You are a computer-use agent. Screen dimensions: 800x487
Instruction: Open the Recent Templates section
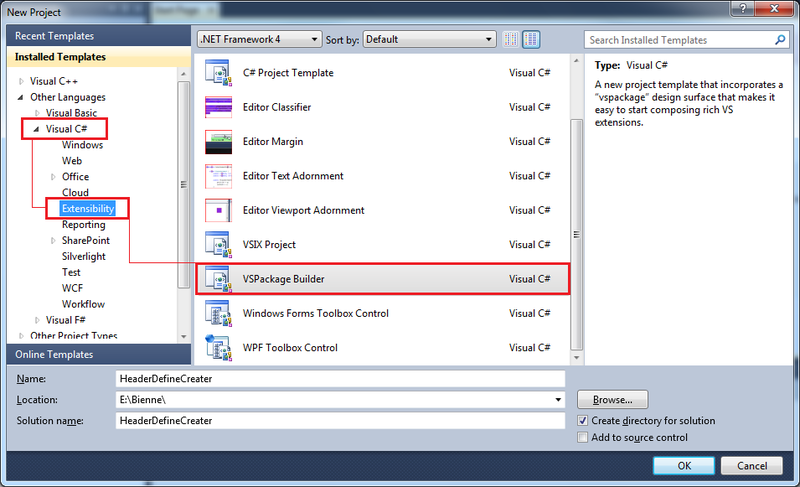(x=99, y=36)
